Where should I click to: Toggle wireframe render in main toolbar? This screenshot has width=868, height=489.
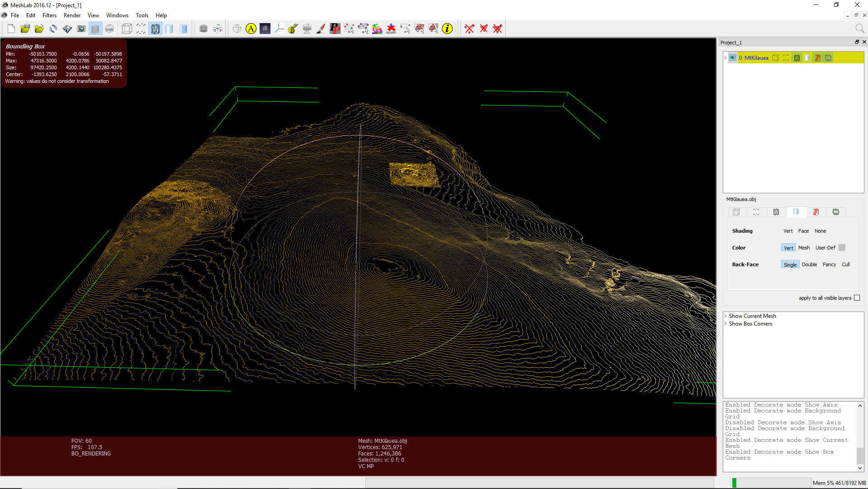point(155,29)
